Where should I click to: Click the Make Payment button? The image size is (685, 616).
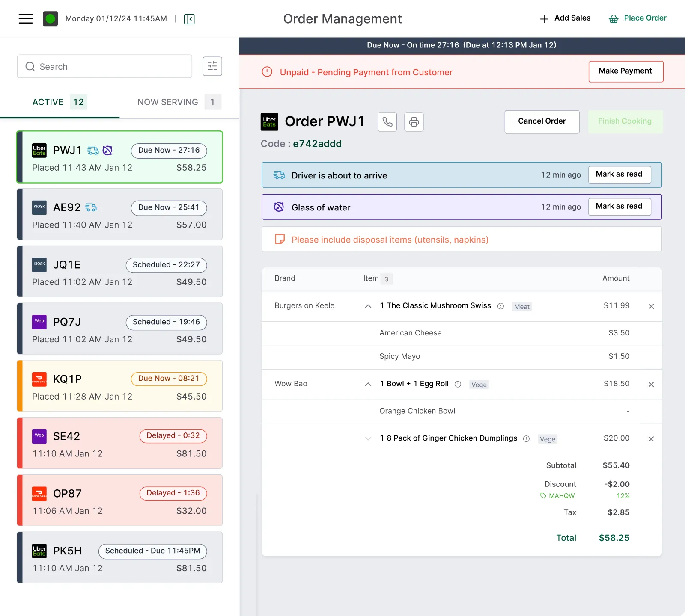pyautogui.click(x=625, y=71)
